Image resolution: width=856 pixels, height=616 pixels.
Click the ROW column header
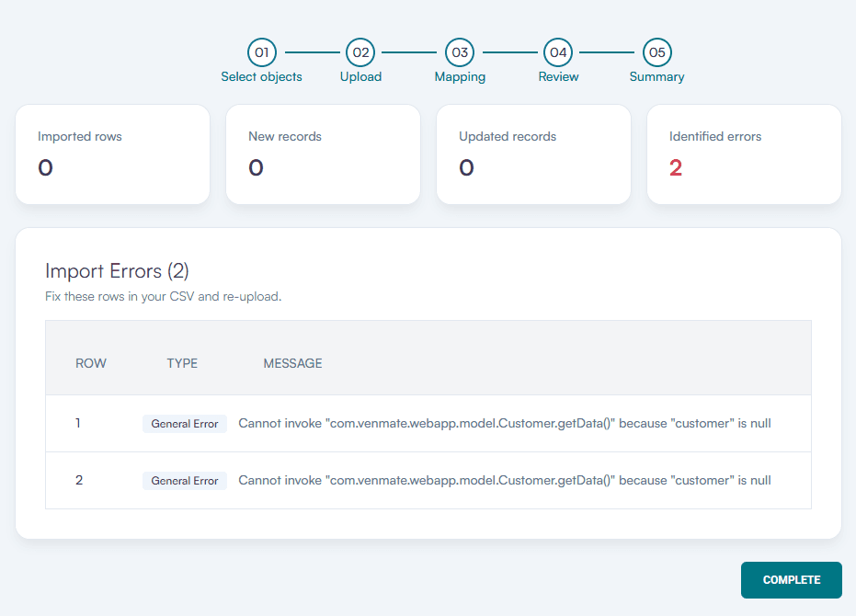click(91, 363)
